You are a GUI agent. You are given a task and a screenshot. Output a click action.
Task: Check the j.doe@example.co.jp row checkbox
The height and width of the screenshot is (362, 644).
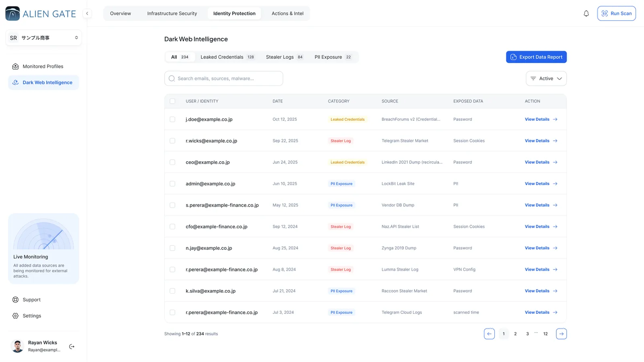pos(172,119)
